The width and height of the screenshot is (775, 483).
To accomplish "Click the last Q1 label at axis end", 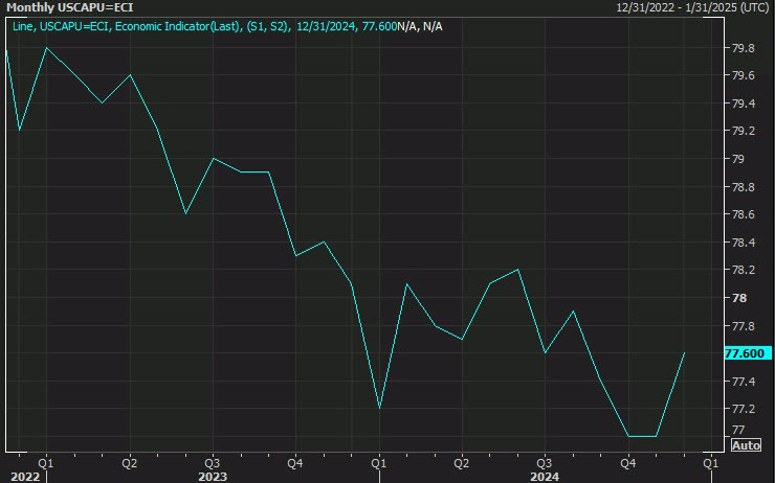I will coord(711,463).
